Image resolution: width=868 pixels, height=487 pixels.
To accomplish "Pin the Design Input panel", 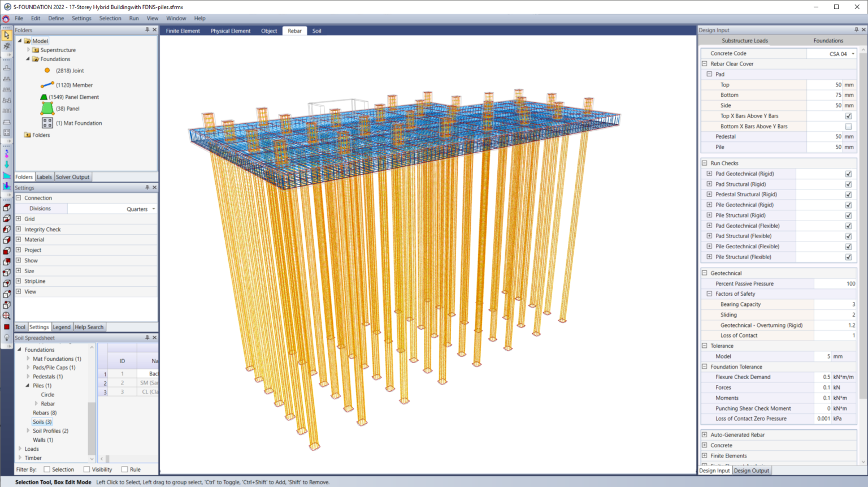I will [x=856, y=30].
